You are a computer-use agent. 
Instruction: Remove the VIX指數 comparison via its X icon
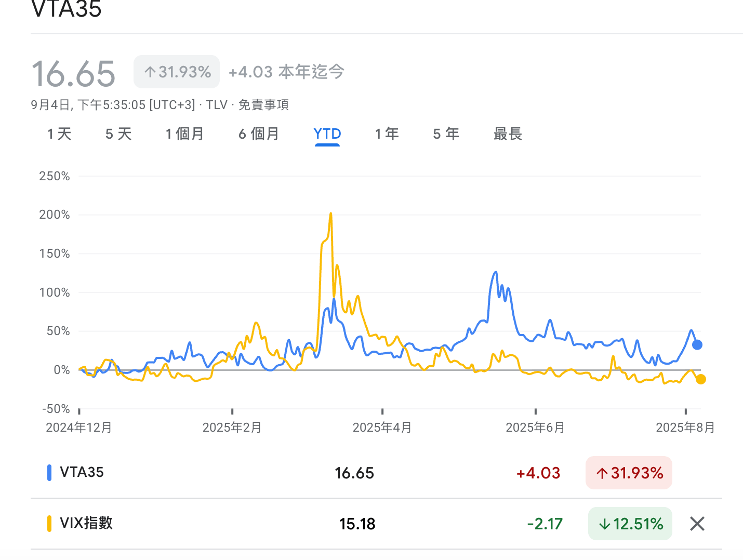[696, 524]
